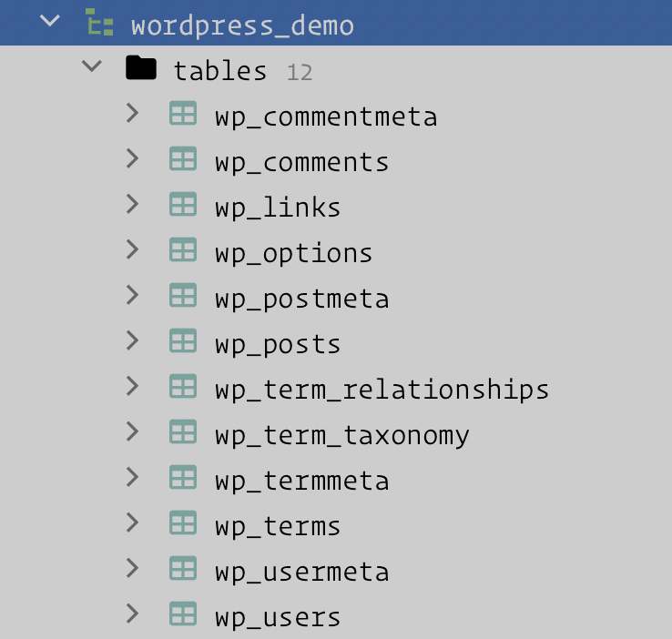Select the wp_comments table name
672x639 pixels.
(302, 162)
